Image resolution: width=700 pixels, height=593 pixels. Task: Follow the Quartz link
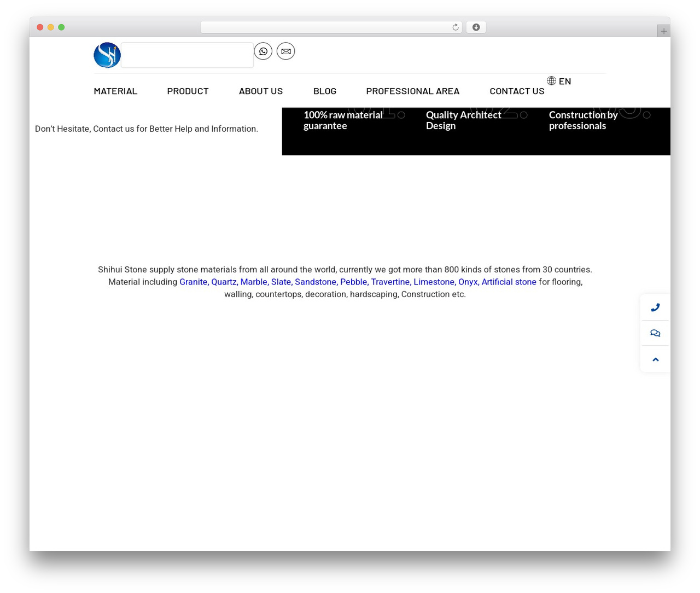click(x=225, y=282)
